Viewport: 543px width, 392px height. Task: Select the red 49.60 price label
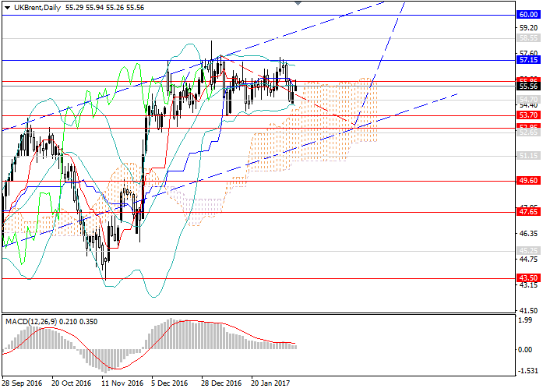528,181
